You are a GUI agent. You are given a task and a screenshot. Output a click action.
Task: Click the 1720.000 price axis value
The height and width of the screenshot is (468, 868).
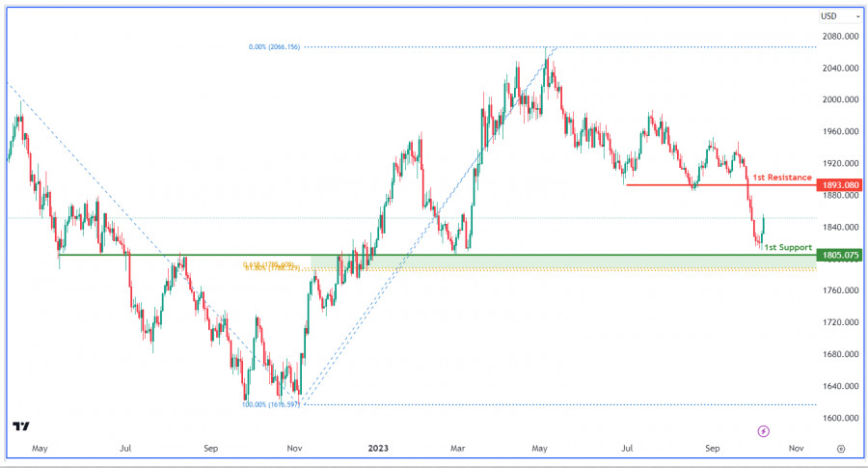click(840, 322)
